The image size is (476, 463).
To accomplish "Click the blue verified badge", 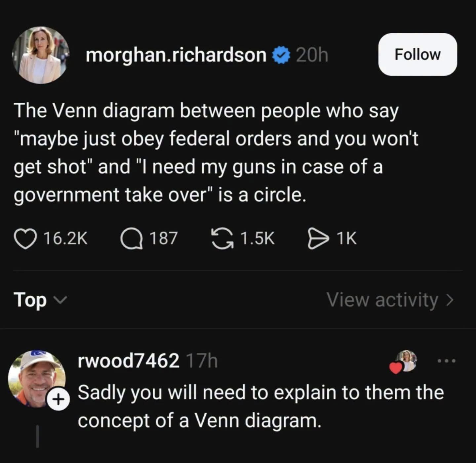I will pos(281,55).
